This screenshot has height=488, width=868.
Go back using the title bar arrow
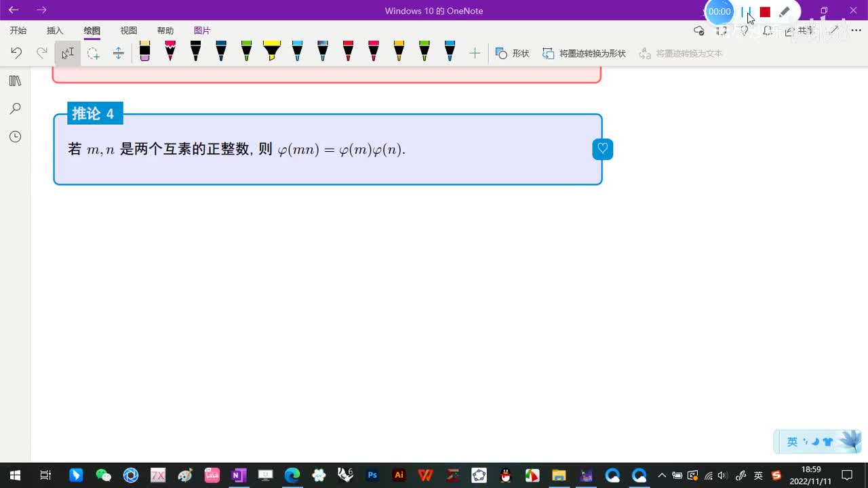point(14,10)
